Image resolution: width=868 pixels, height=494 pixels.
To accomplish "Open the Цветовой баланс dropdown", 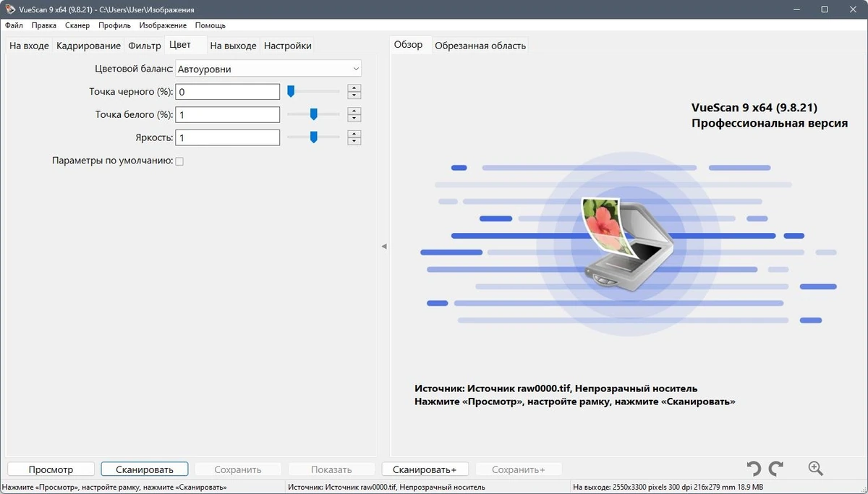I will pos(268,69).
